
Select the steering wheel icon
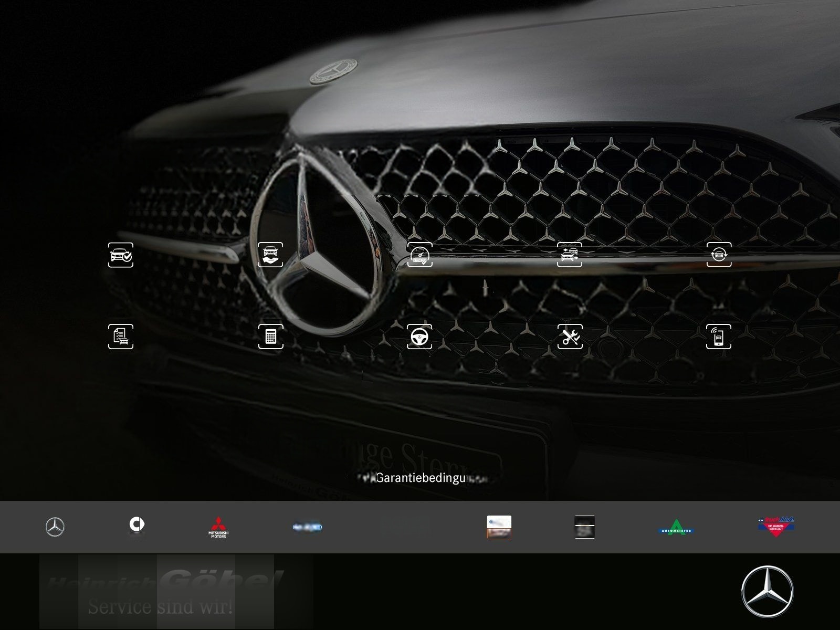click(x=421, y=337)
